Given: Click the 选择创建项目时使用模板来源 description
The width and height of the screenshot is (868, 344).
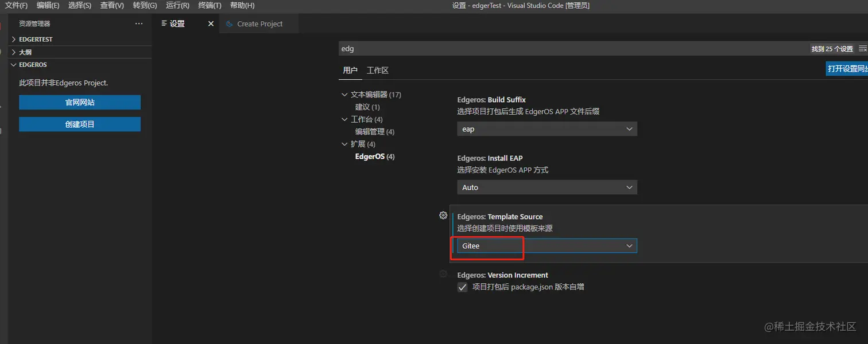Looking at the screenshot, I should pos(505,229).
